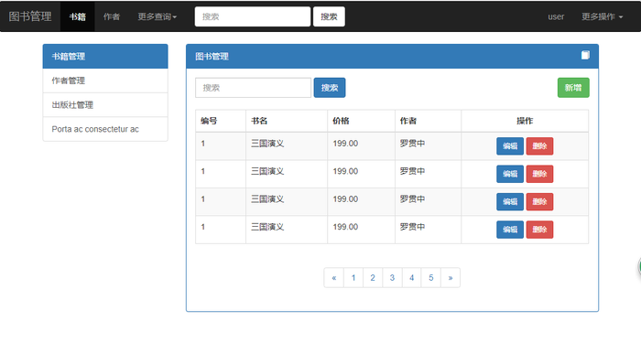The image size is (641, 364).
Task: Click 删除 button in the second table row
Action: pyautogui.click(x=539, y=174)
